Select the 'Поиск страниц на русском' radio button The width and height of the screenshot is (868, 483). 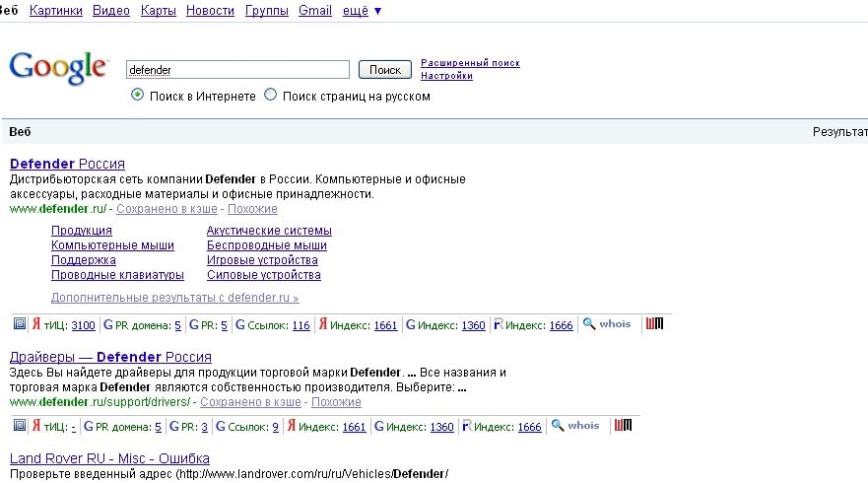coord(271,96)
